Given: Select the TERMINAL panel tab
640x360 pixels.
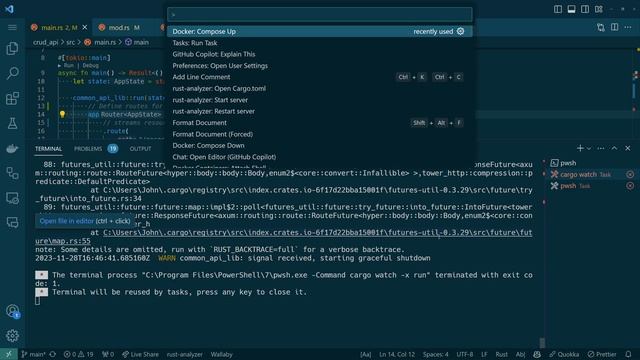Looking at the screenshot, I should tap(48, 149).
